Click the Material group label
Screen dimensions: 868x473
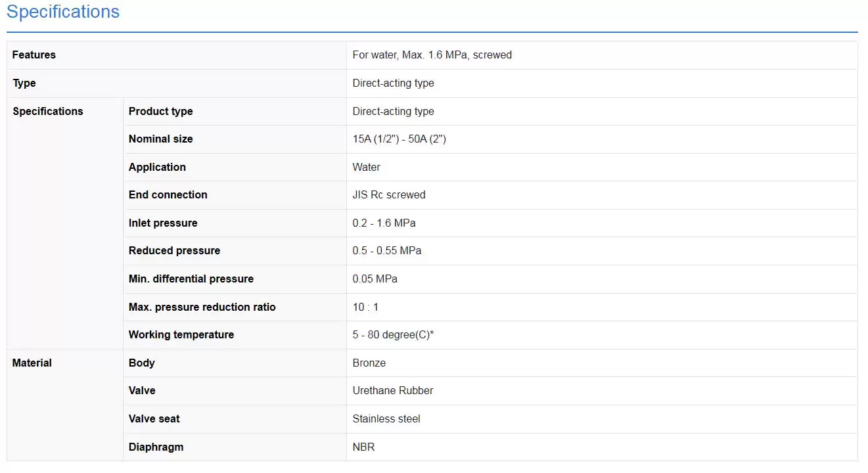point(32,363)
